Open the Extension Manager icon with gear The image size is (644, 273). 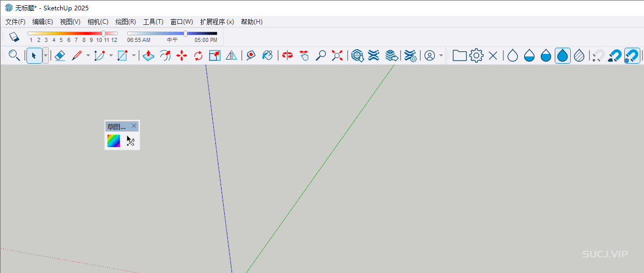click(x=410, y=55)
